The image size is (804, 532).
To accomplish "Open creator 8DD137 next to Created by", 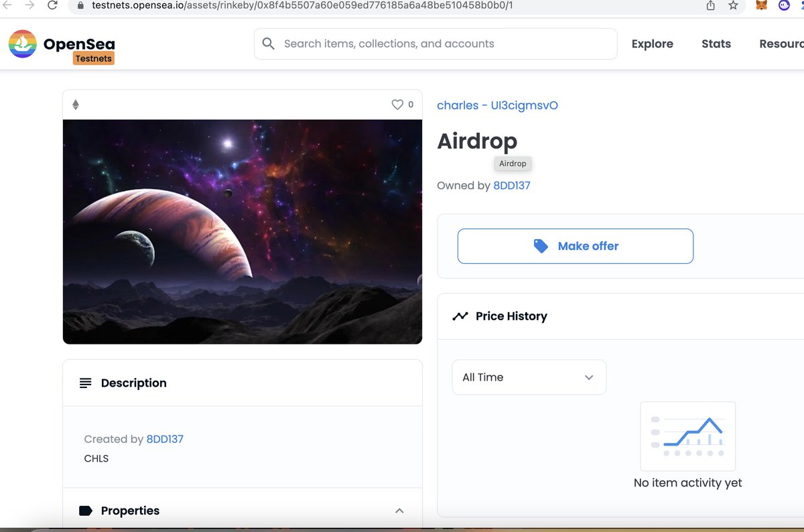I will (x=165, y=440).
